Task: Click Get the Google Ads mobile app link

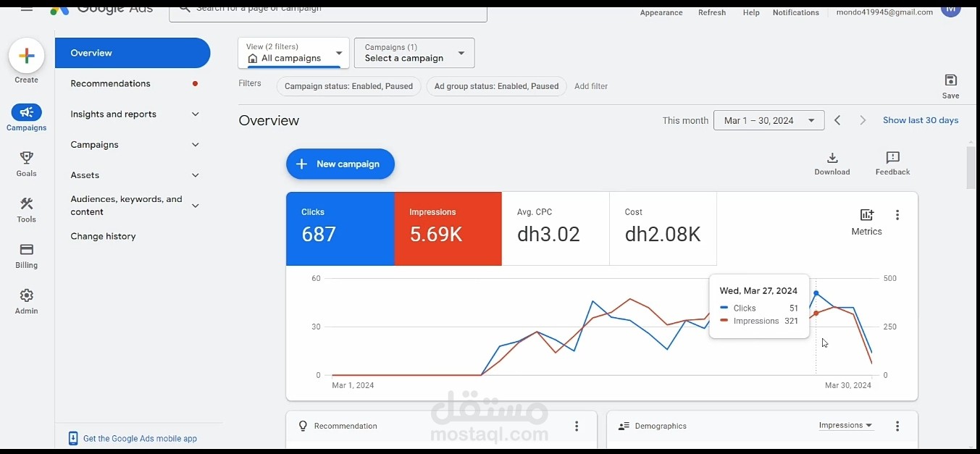Action: pos(140,439)
